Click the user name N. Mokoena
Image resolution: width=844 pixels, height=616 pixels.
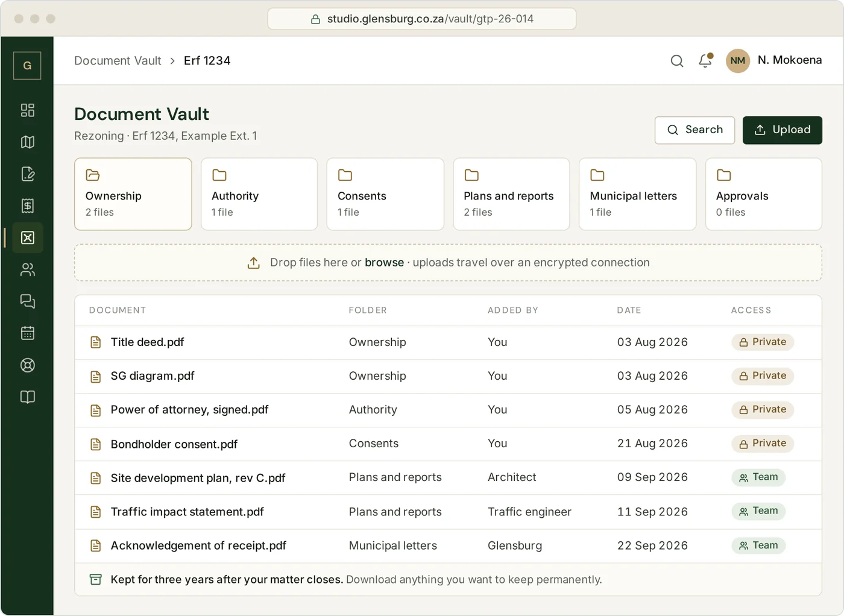point(790,60)
